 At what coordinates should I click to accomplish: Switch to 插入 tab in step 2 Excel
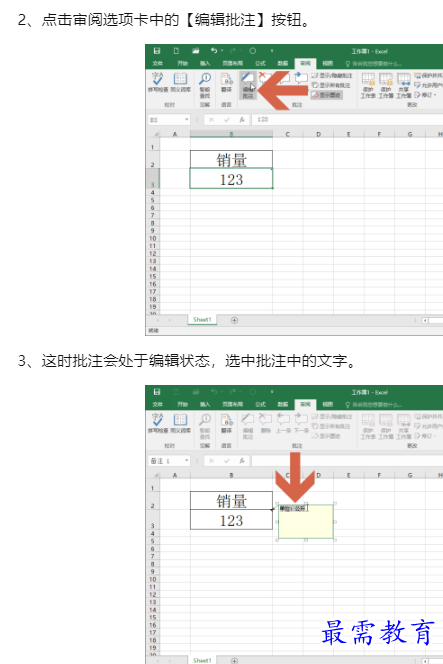[x=205, y=63]
